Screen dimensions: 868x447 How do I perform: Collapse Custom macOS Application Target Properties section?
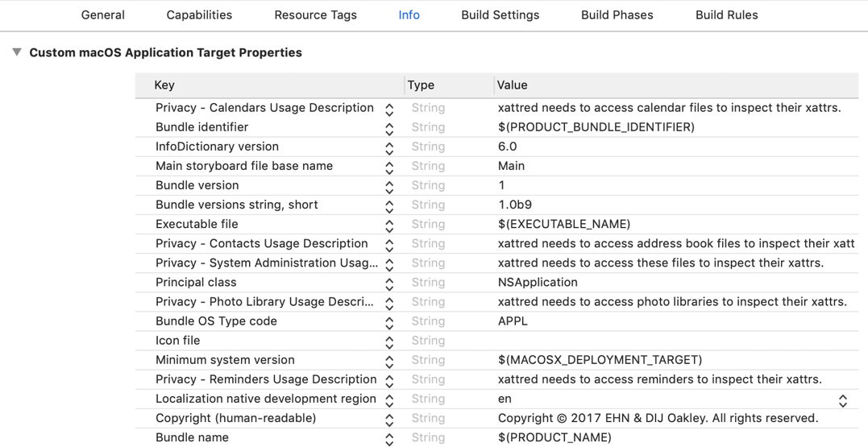pos(17,52)
